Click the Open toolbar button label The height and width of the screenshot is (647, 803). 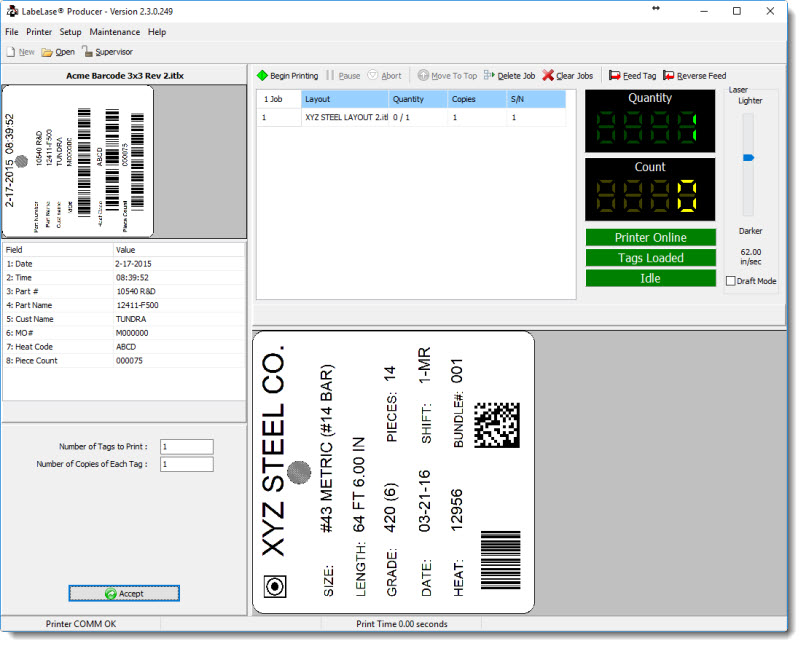(x=65, y=52)
